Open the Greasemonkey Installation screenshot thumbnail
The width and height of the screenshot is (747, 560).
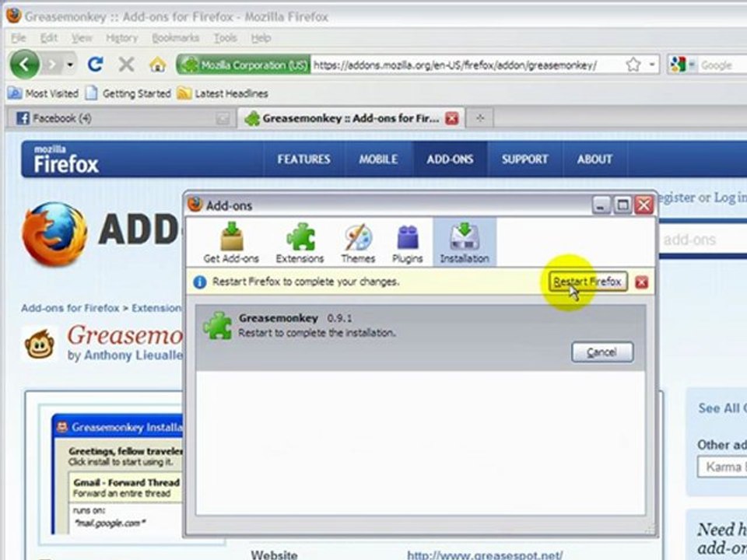(117, 474)
